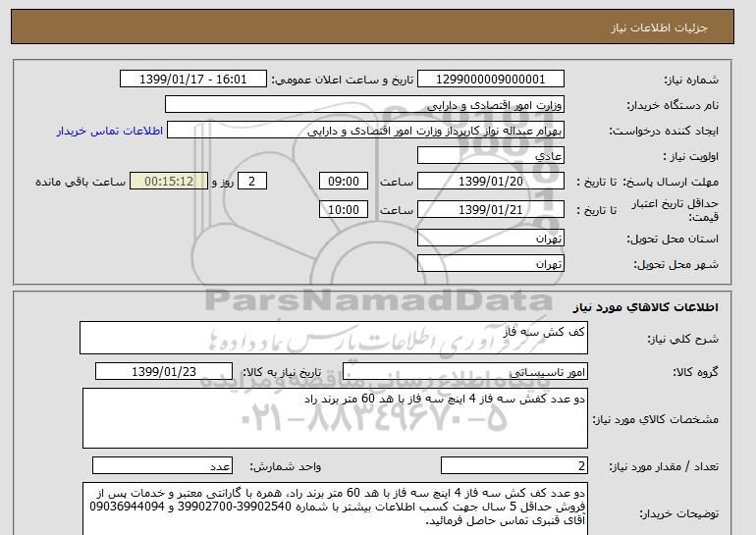This screenshot has height=535, width=756.
Task: Click the label ایجاد کننده درخواست
Action: click(x=664, y=131)
